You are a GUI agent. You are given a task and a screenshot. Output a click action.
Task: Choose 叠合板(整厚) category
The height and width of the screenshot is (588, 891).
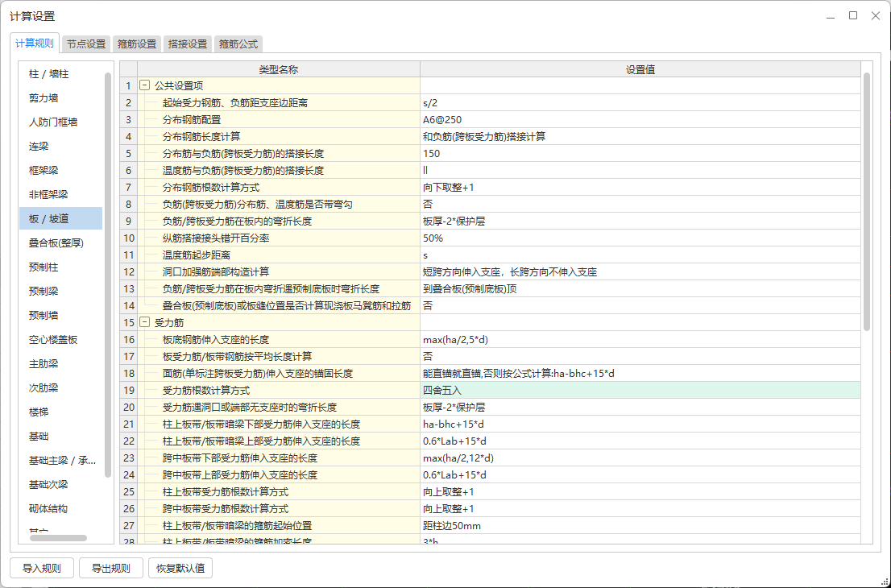click(x=60, y=242)
